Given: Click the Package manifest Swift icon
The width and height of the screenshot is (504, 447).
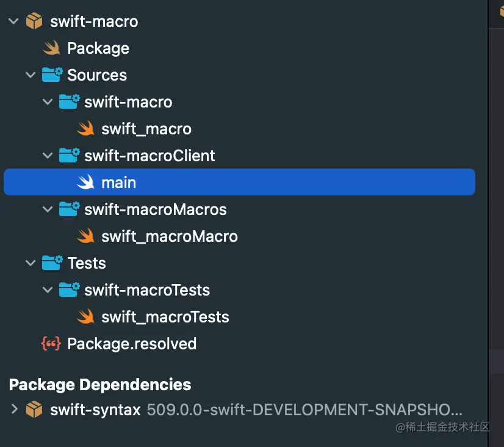Looking at the screenshot, I should click(x=51, y=48).
